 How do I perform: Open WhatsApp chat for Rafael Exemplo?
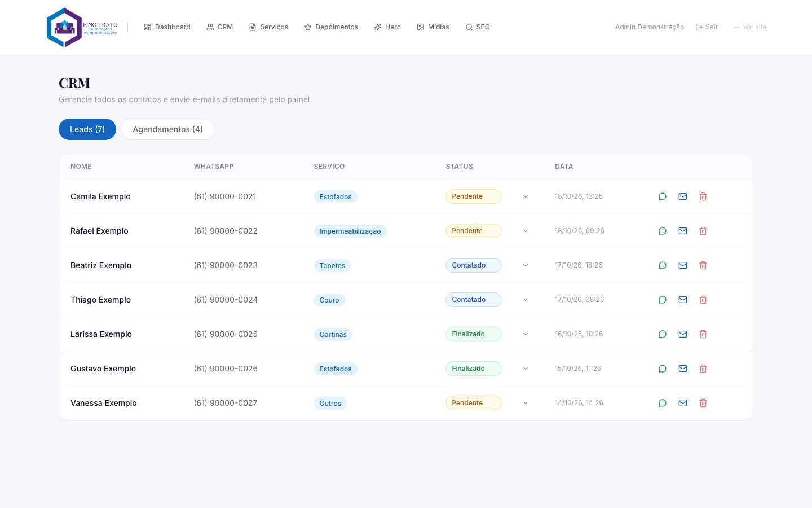pyautogui.click(x=663, y=231)
